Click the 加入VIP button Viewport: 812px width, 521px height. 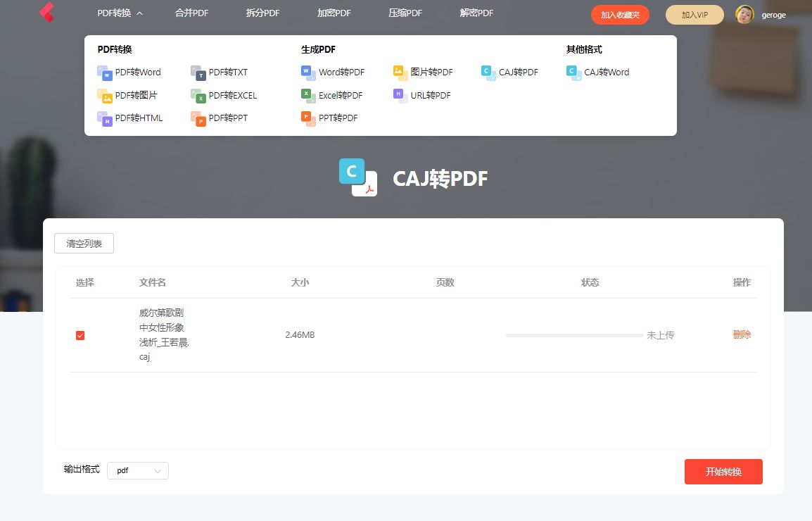[694, 15]
